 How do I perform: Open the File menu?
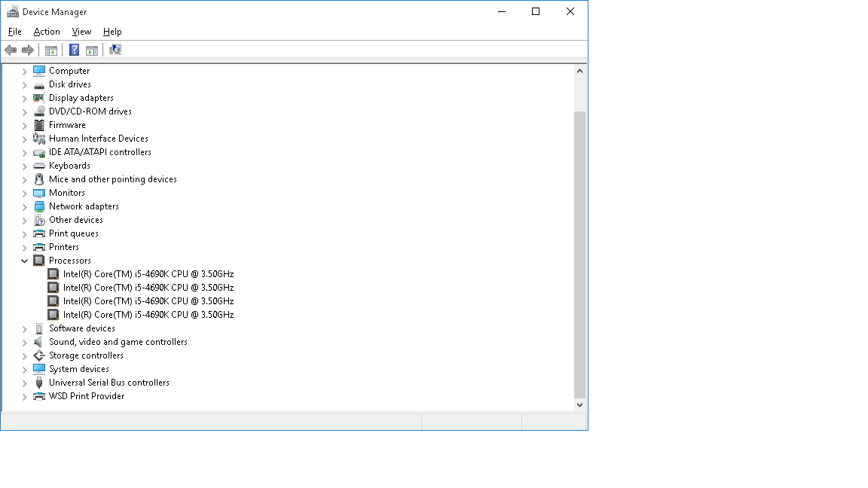[15, 32]
